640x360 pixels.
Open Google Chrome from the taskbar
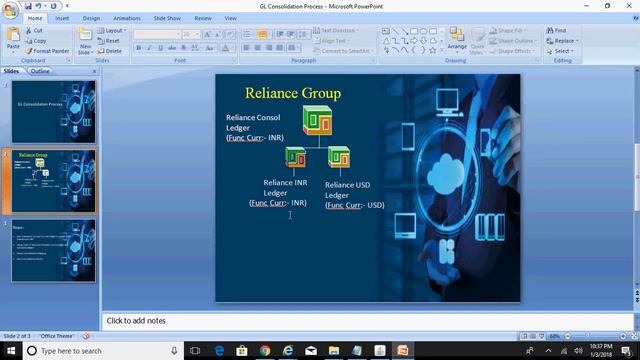click(x=265, y=351)
